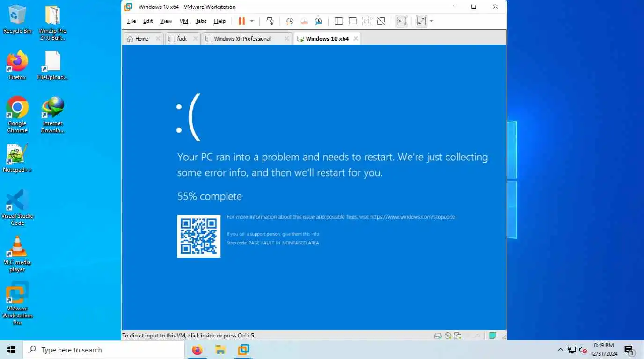The image size is (644, 359).
Task: Pause the running virtual machine
Action: [x=241, y=21]
